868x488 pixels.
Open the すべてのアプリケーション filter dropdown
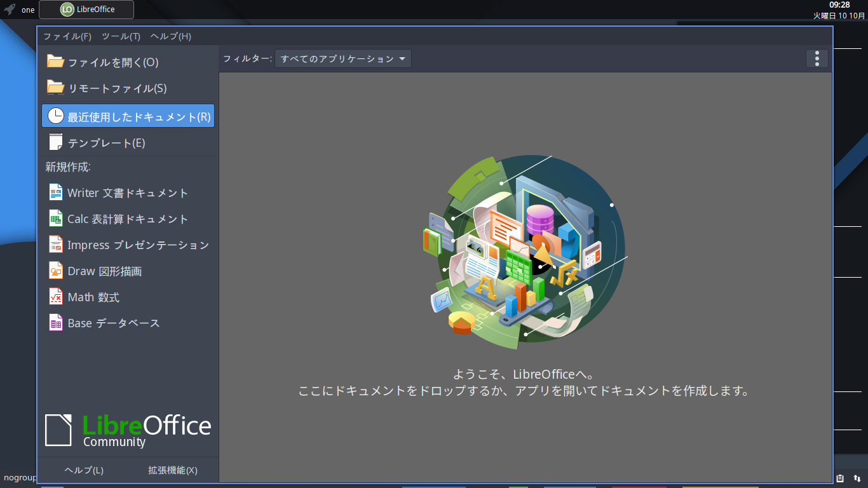pyautogui.click(x=343, y=58)
